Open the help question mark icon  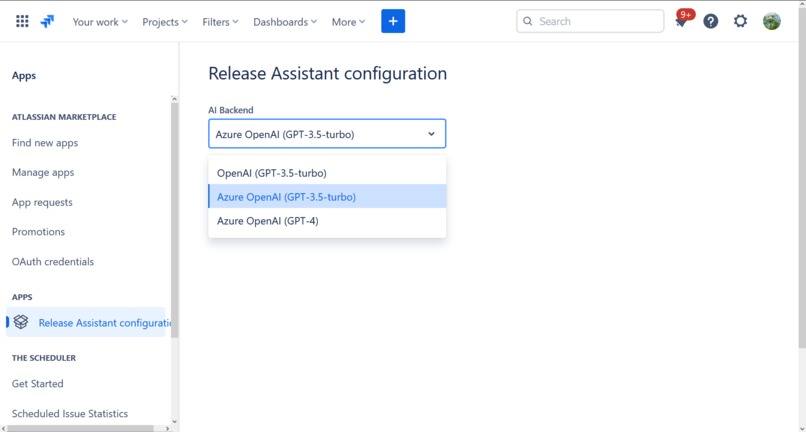point(710,21)
